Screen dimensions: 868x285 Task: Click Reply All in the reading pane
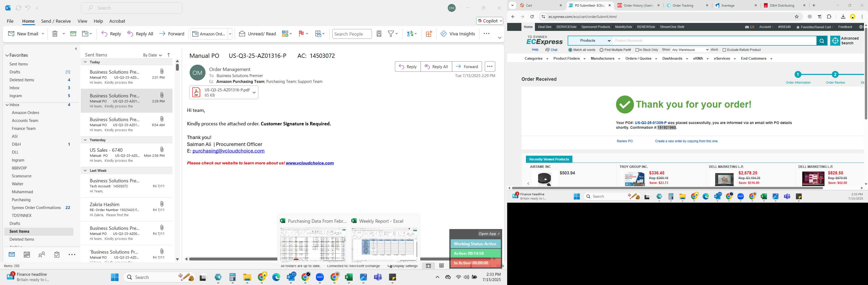click(436, 66)
